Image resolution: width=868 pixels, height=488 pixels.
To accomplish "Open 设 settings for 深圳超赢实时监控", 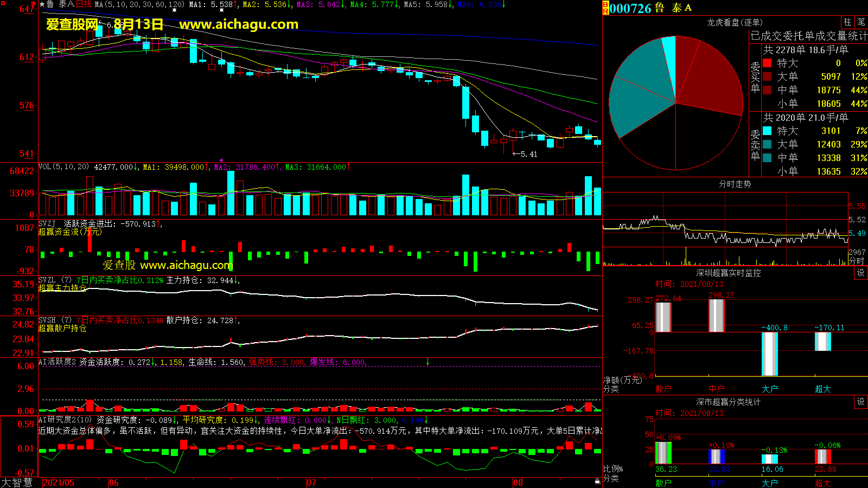I will 861,273.
